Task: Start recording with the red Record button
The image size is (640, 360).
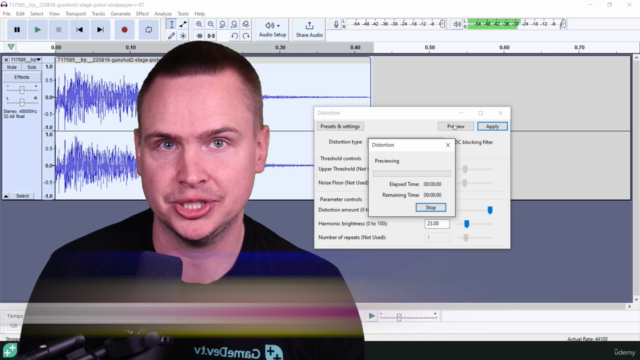Action: pyautogui.click(x=124, y=29)
